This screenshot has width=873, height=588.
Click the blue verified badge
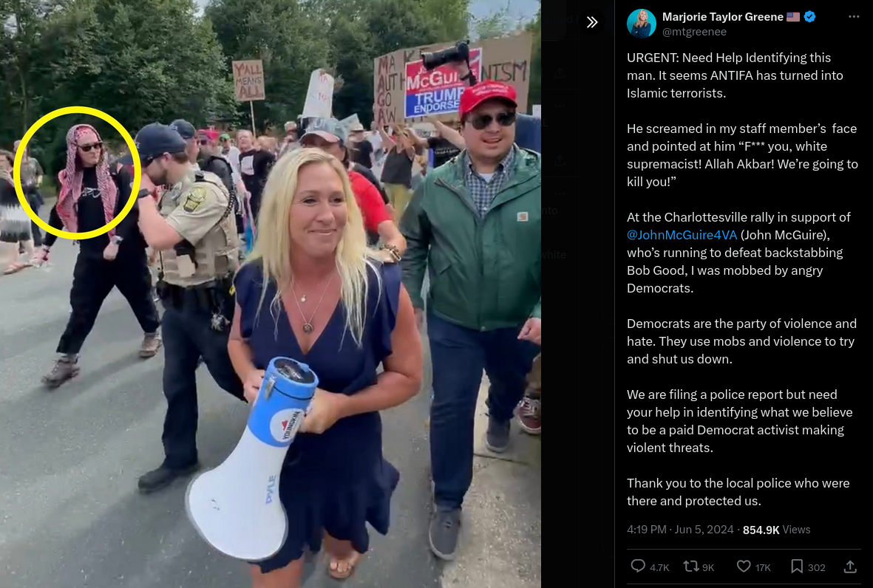coord(809,17)
